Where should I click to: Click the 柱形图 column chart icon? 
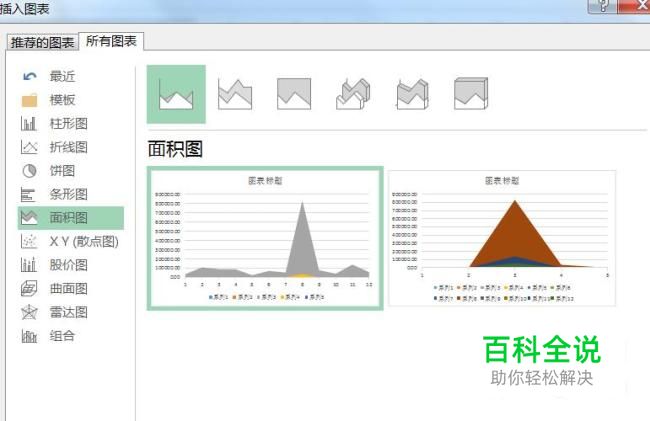(29, 123)
